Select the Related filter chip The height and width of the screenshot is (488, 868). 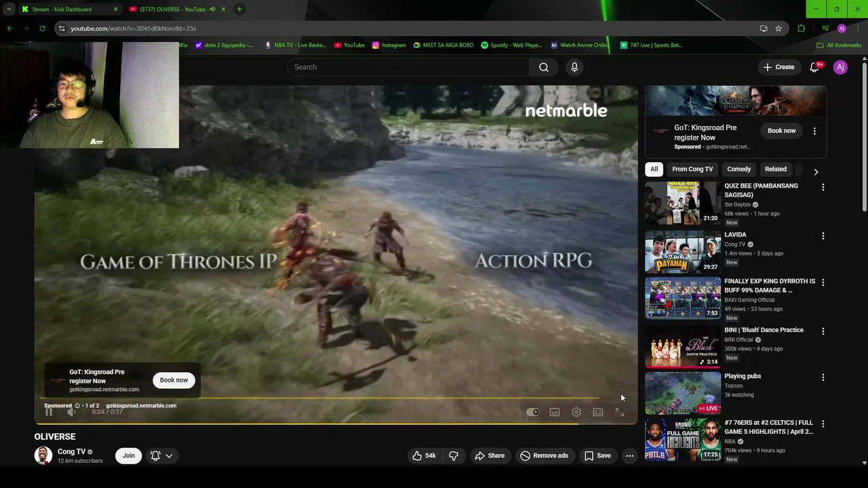(x=775, y=169)
